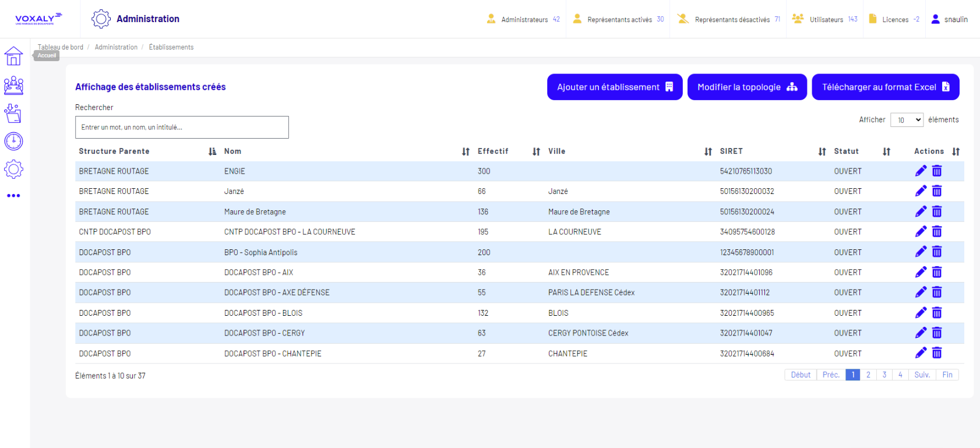Edit CNTP DOCAPOST BPO - LA COURNEUVE row
The height and width of the screenshot is (448, 980).
921,231
